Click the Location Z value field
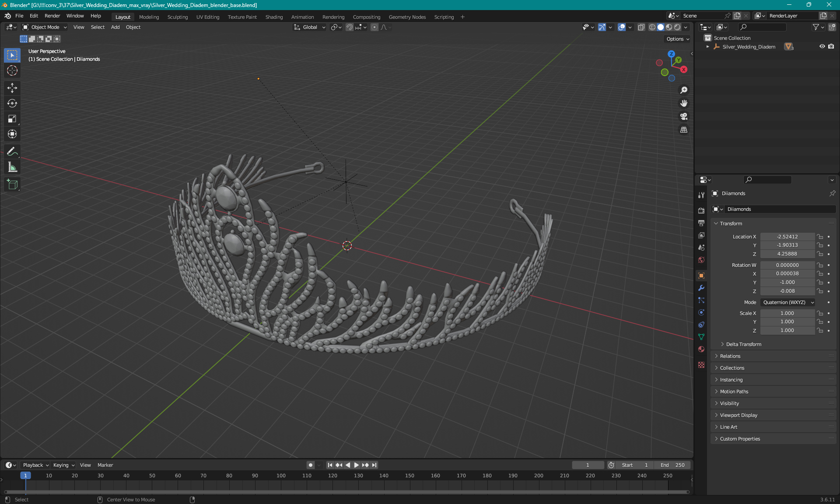This screenshot has width=840, height=504. tap(787, 254)
